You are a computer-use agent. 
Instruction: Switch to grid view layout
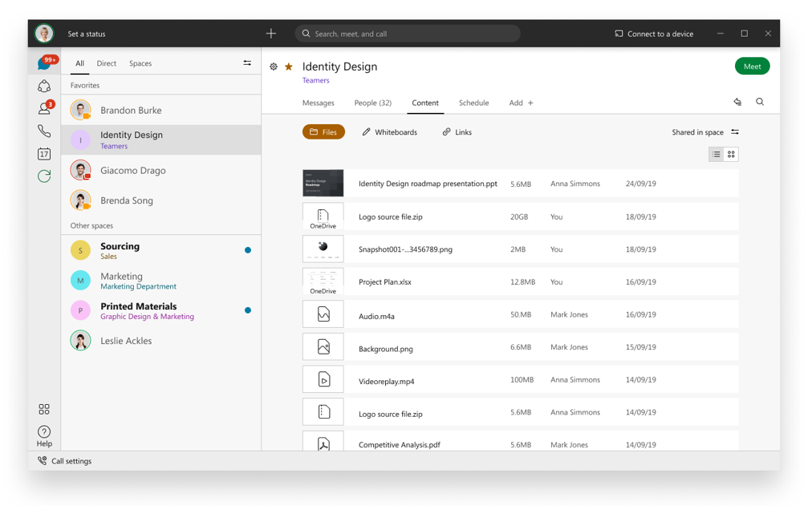(731, 154)
